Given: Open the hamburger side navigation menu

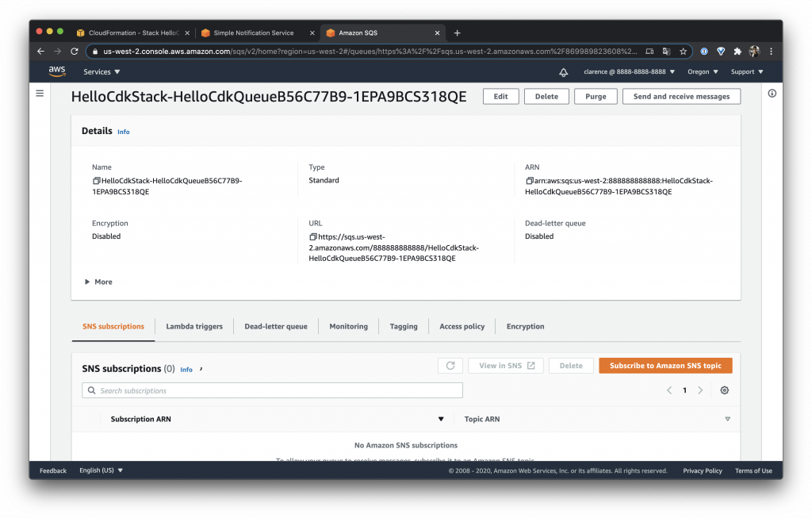Looking at the screenshot, I should coord(40,94).
